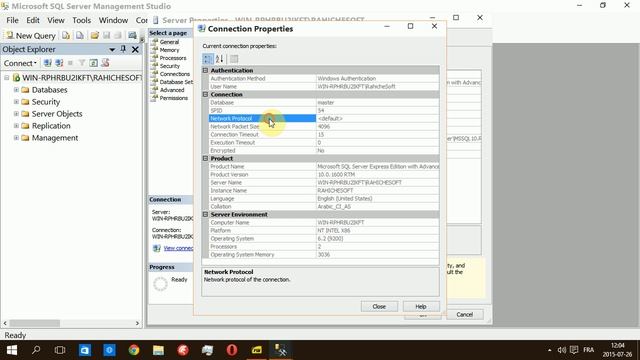Open Task View from the taskbar
The width and height of the screenshot is (640, 360).
[x=60, y=350]
